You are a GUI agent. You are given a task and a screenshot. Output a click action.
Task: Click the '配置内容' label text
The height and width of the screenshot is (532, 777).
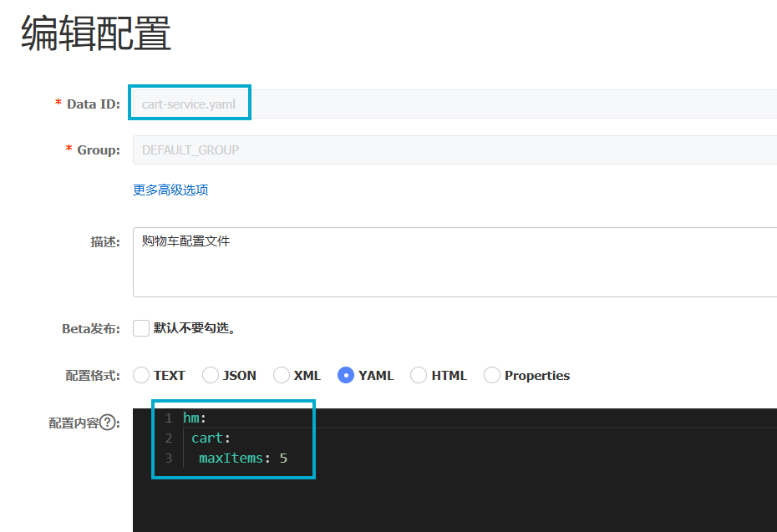coord(74,423)
